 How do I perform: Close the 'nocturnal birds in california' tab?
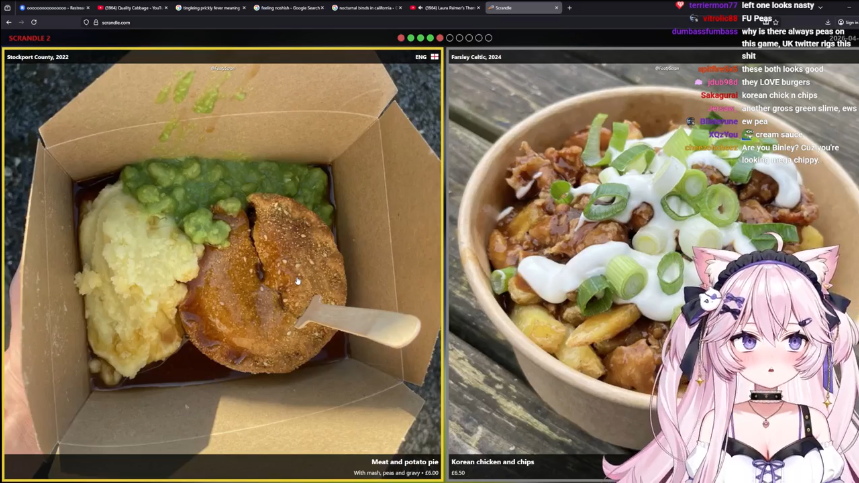[x=400, y=8]
